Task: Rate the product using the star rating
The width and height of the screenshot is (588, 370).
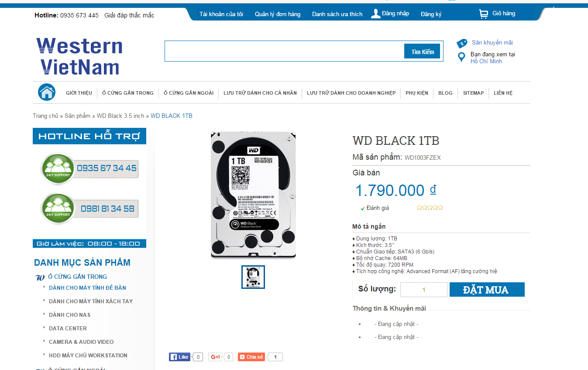Action: pos(430,208)
